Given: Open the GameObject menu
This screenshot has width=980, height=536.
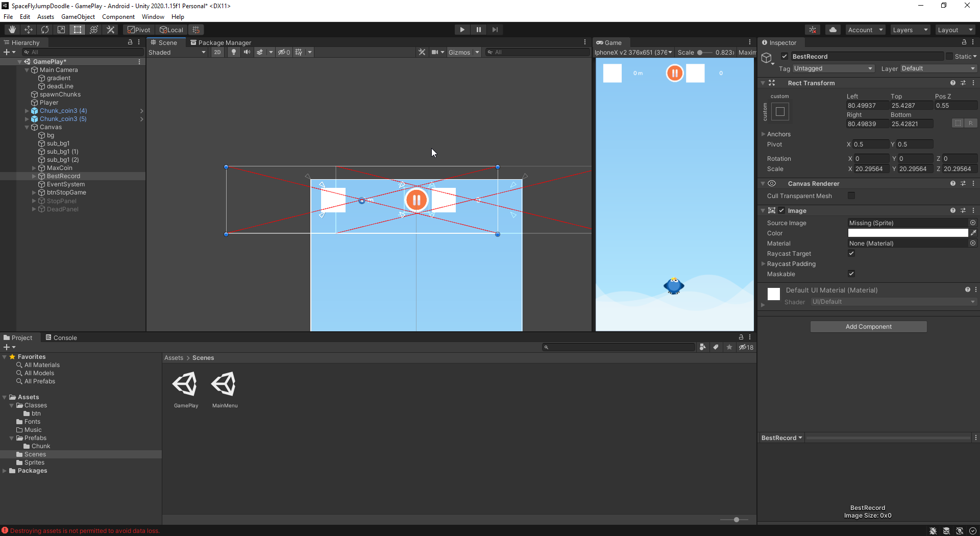Looking at the screenshot, I should point(78,17).
